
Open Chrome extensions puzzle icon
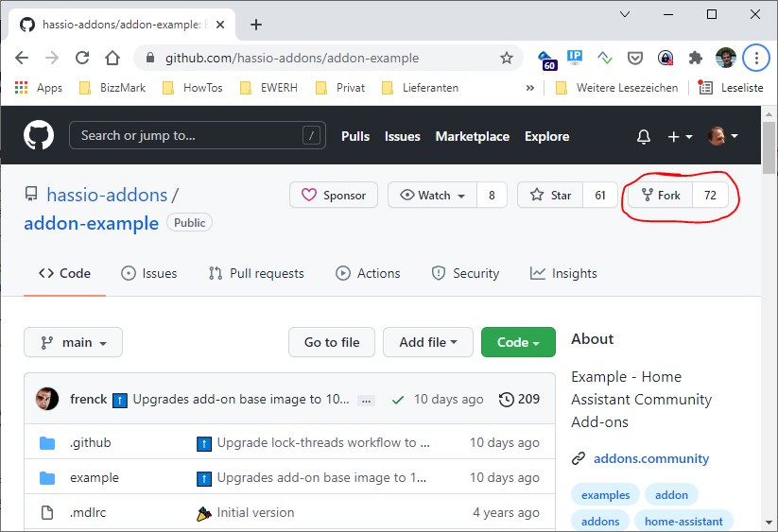pos(696,58)
